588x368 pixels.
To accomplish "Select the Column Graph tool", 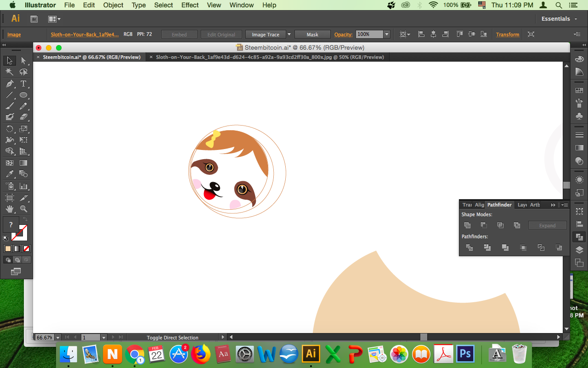I will point(23,186).
